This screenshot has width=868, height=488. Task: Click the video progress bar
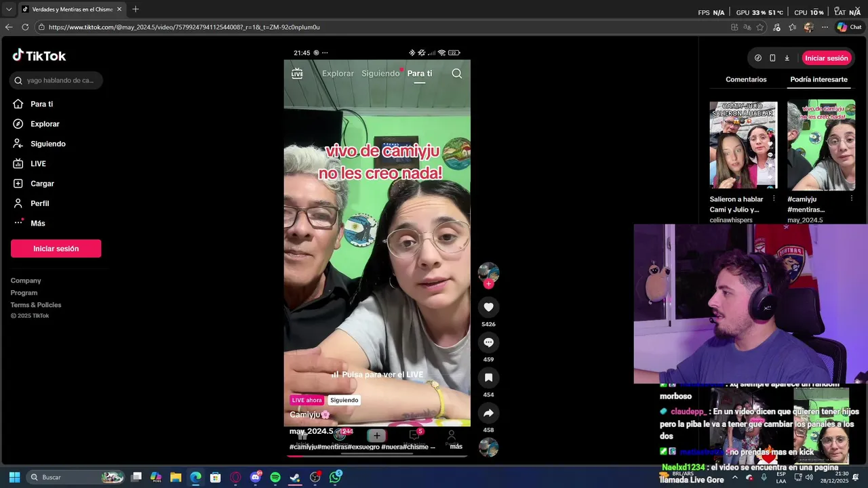pos(377,455)
